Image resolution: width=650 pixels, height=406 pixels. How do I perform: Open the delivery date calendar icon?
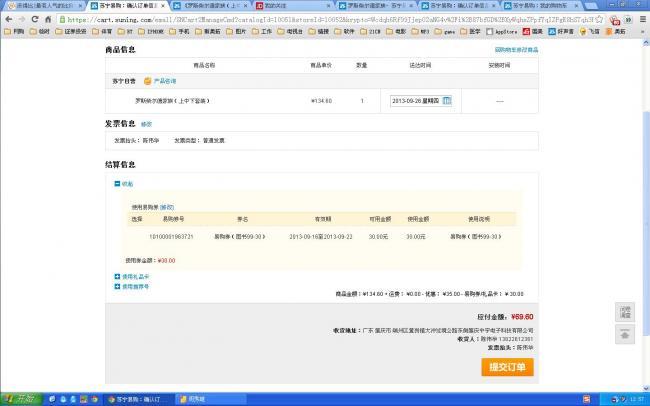pos(446,101)
